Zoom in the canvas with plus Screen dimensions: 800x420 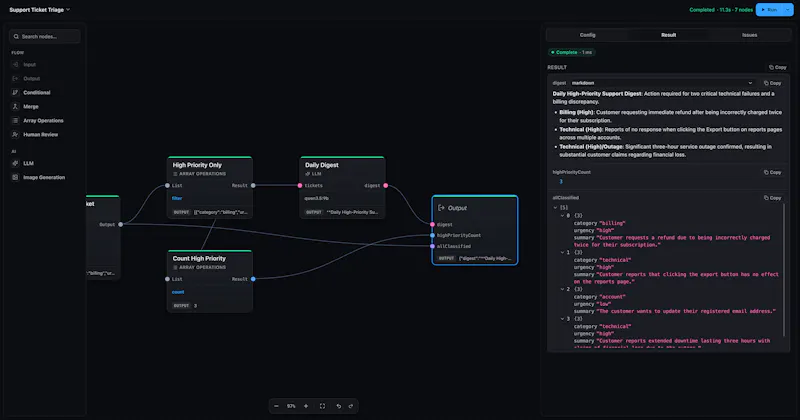click(306, 406)
